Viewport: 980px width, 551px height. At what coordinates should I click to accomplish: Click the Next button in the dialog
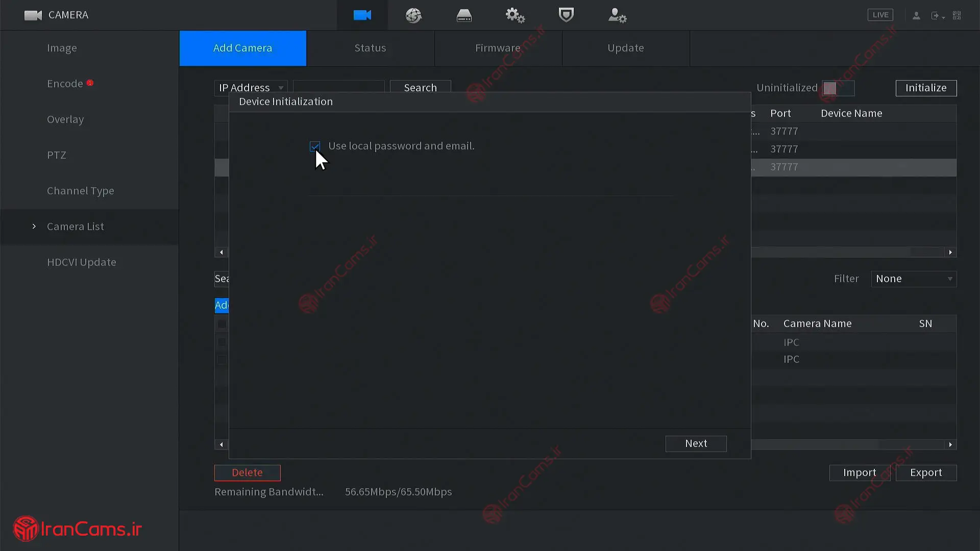click(696, 443)
